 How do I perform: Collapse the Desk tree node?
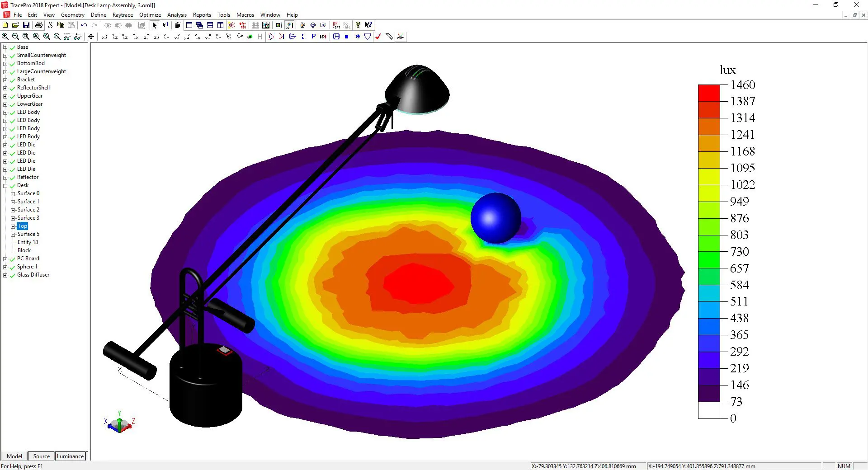click(x=5, y=185)
